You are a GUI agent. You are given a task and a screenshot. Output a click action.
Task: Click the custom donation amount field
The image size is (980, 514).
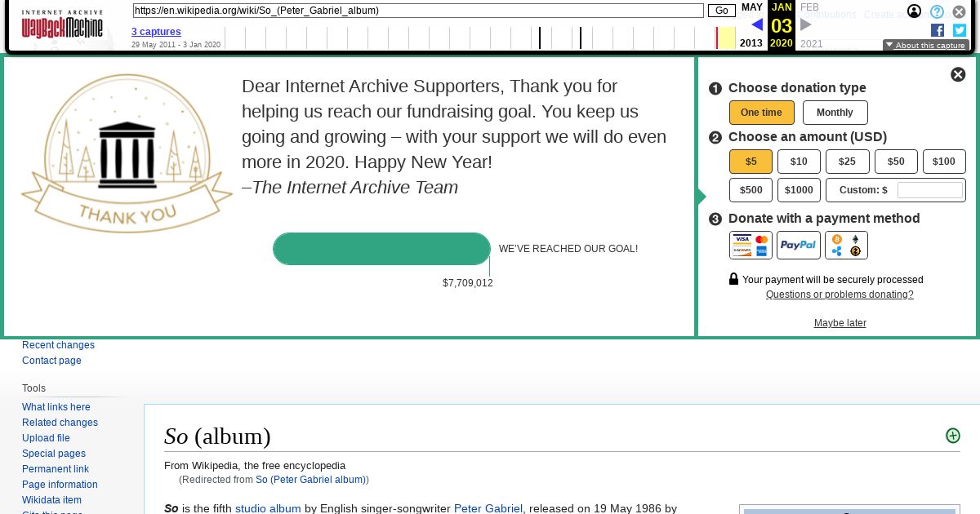coord(930,190)
